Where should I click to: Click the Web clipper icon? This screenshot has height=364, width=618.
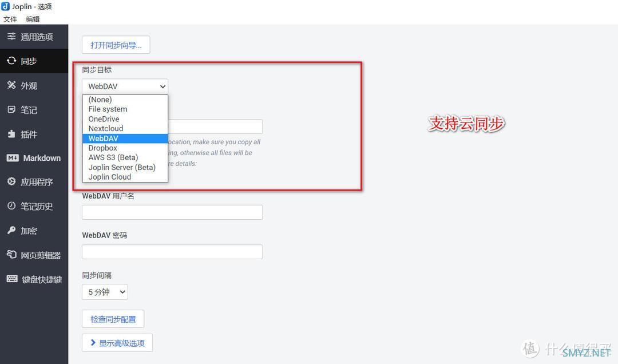click(x=11, y=254)
